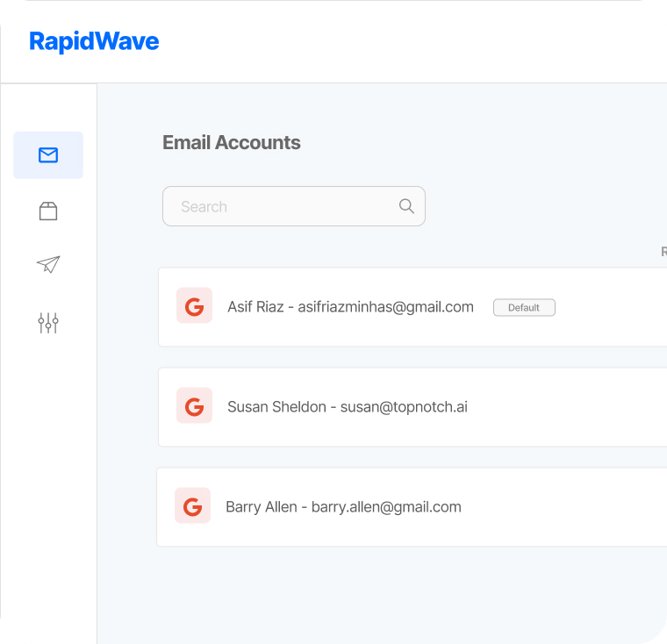Image resolution: width=667 pixels, height=644 pixels.
Task: Click the Email Accounts page heading
Action: (232, 143)
